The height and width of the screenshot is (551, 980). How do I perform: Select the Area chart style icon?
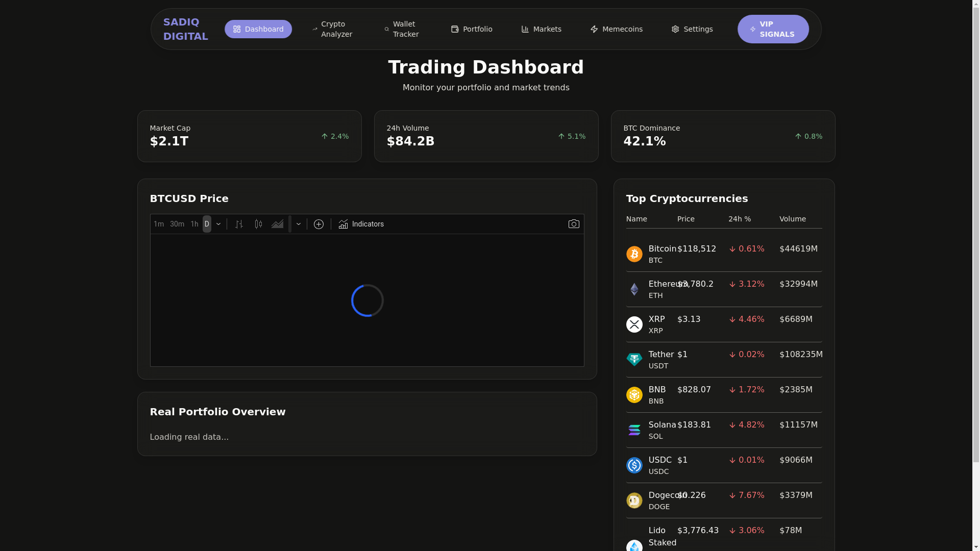pyautogui.click(x=278, y=224)
